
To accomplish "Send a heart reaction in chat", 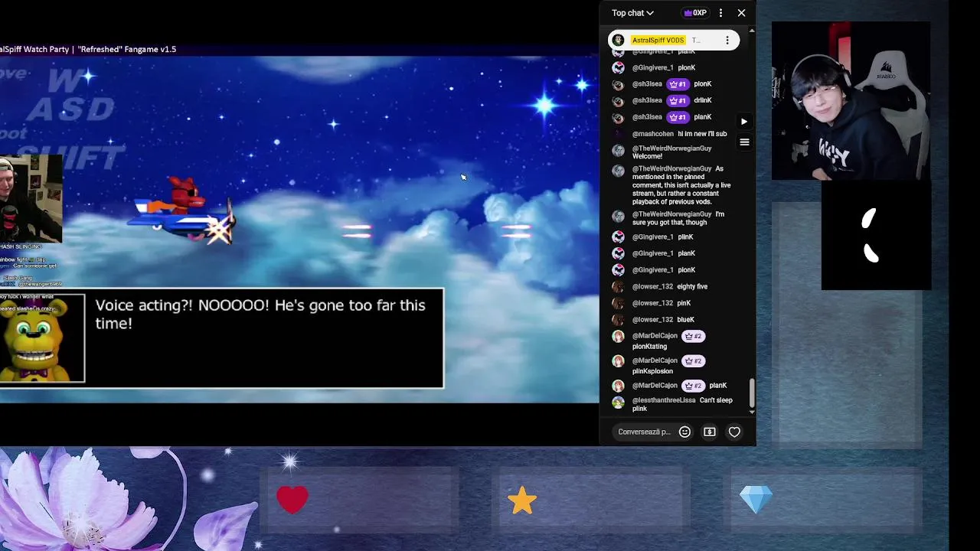I will (734, 432).
